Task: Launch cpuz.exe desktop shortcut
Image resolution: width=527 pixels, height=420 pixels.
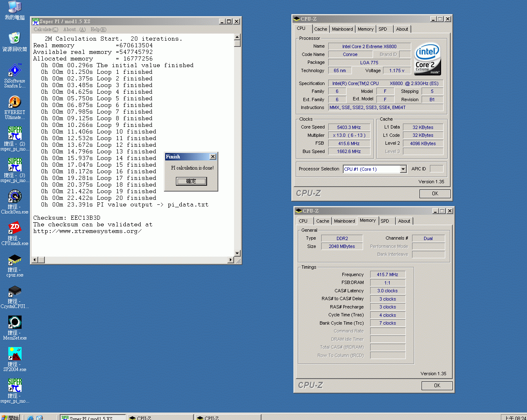Action: pyautogui.click(x=15, y=265)
